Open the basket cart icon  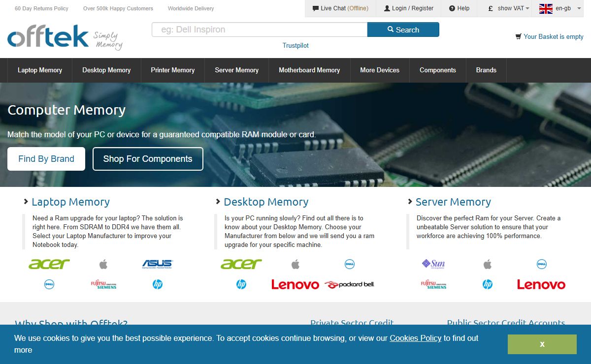518,36
